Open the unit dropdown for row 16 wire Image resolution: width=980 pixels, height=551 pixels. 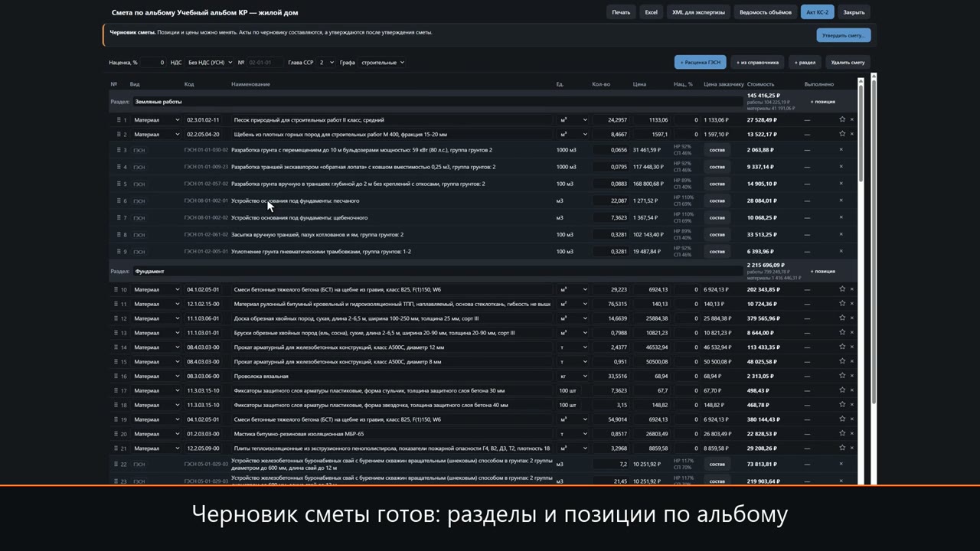click(x=573, y=377)
